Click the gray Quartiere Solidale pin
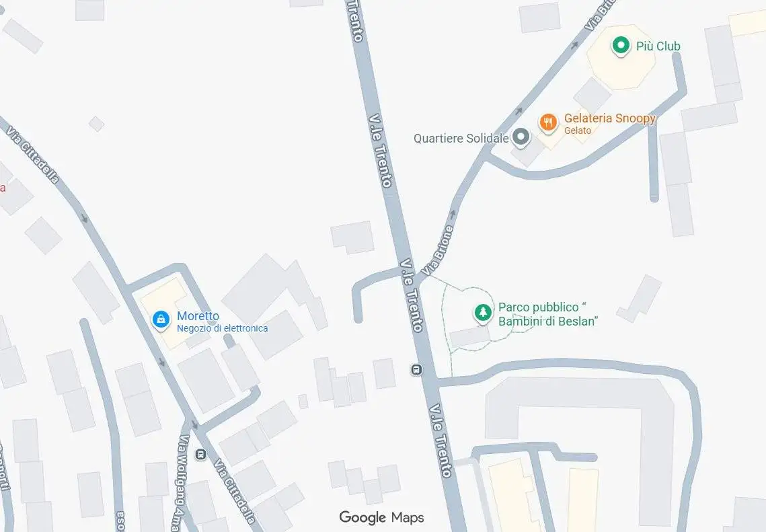 (521, 137)
